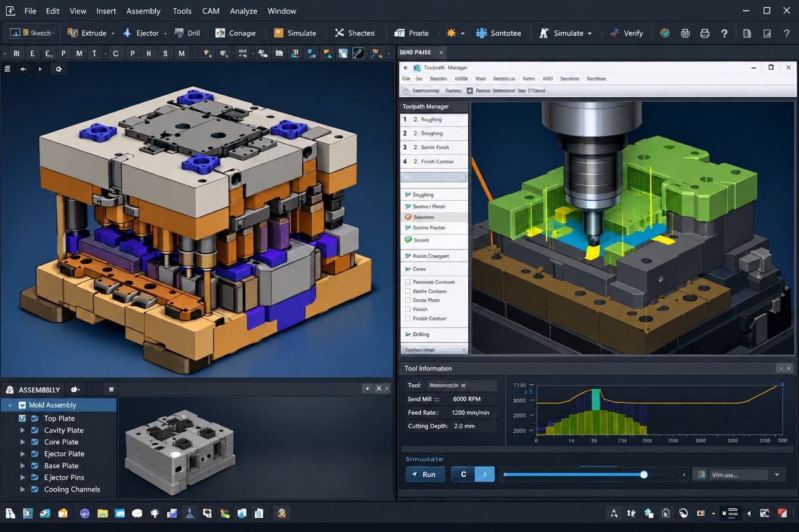Image resolution: width=799 pixels, height=532 pixels.
Task: Click the orange Seectioee operation icon
Action: [x=408, y=217]
